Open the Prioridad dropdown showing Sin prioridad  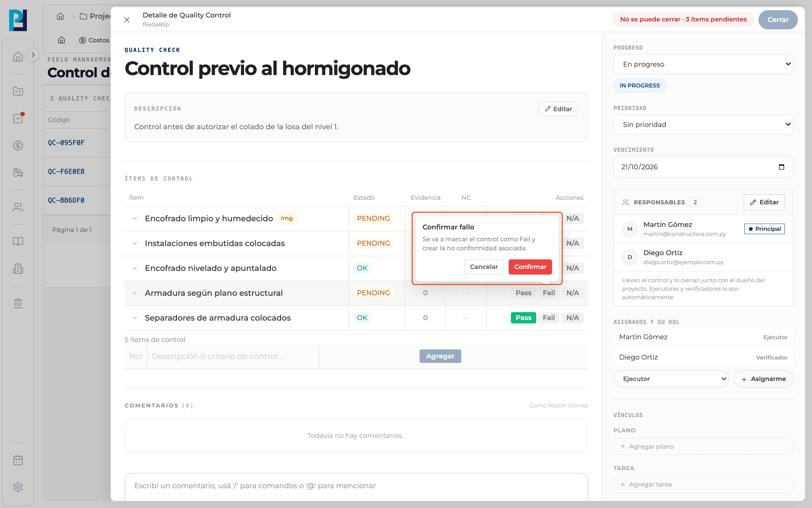[703, 125]
